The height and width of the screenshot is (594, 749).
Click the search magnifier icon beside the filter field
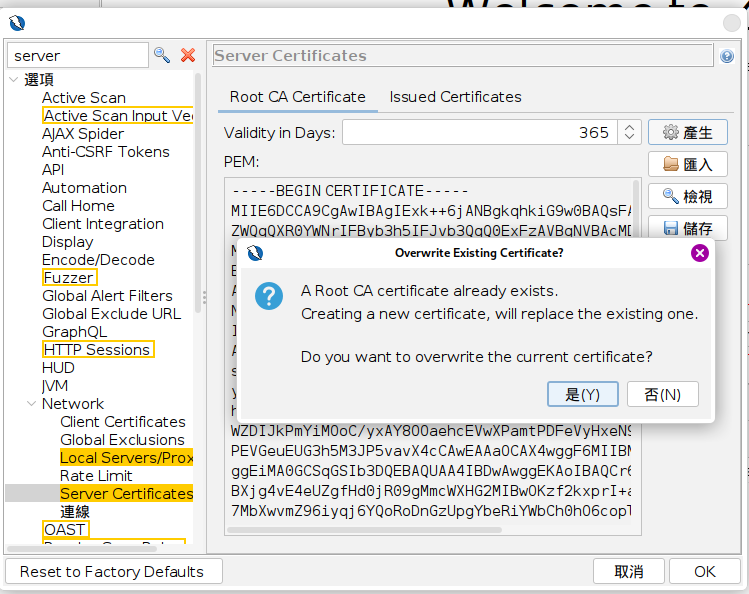click(162, 55)
